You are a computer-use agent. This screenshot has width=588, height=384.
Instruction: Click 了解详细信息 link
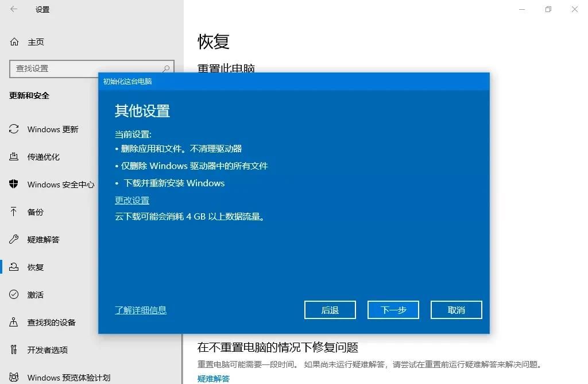[x=140, y=310]
